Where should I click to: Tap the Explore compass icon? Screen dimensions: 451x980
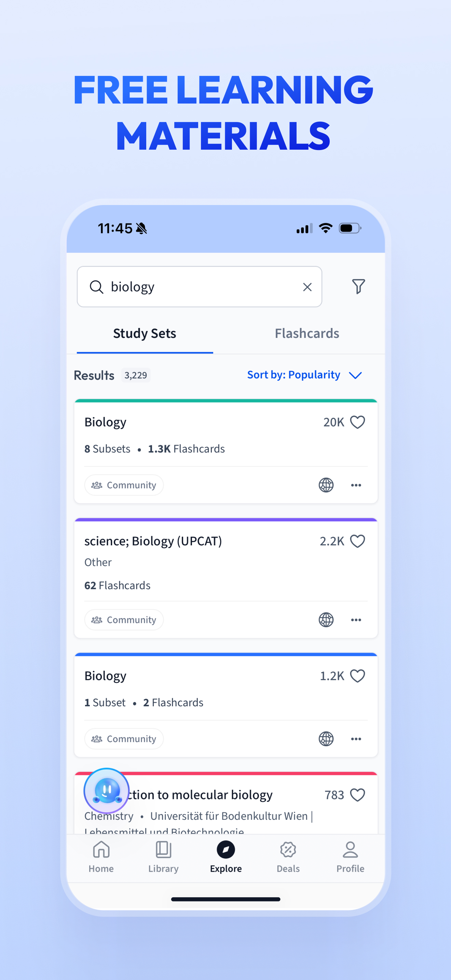225,849
